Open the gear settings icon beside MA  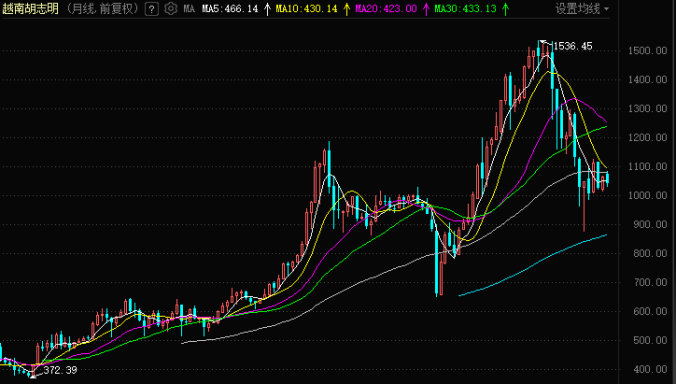171,9
